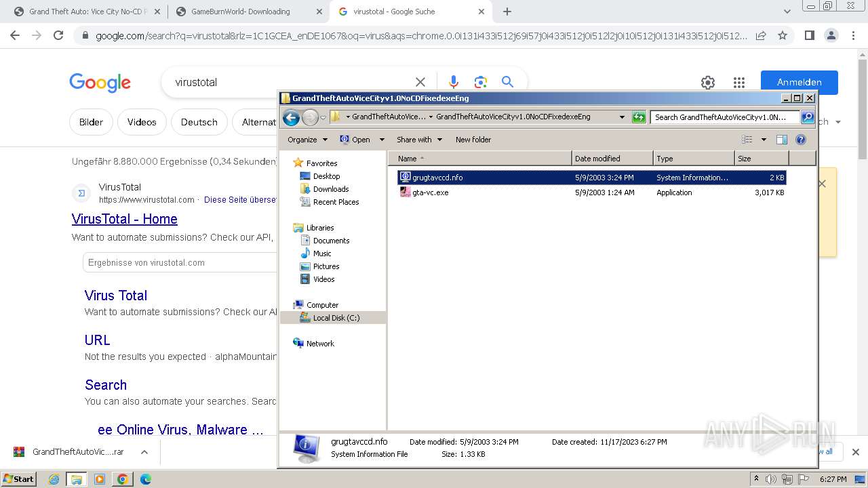The height and width of the screenshot is (488, 868).
Task: Open VirusTotal - Home result link
Action: [125, 219]
